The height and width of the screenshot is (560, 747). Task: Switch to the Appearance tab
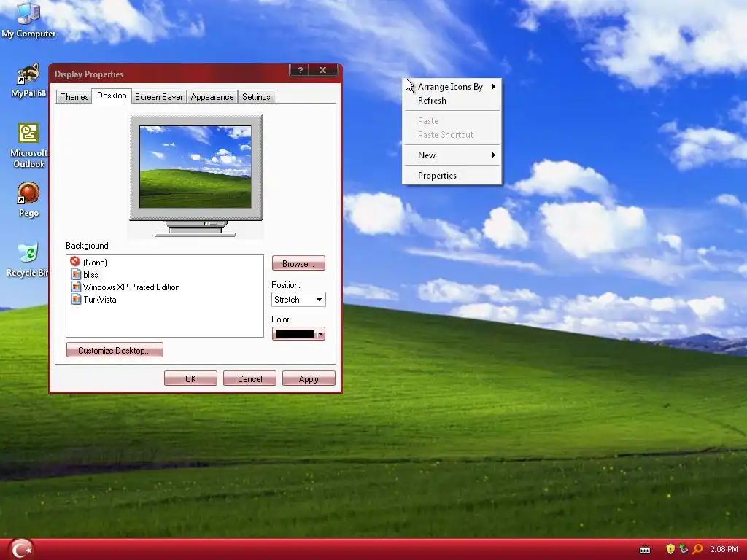click(212, 97)
